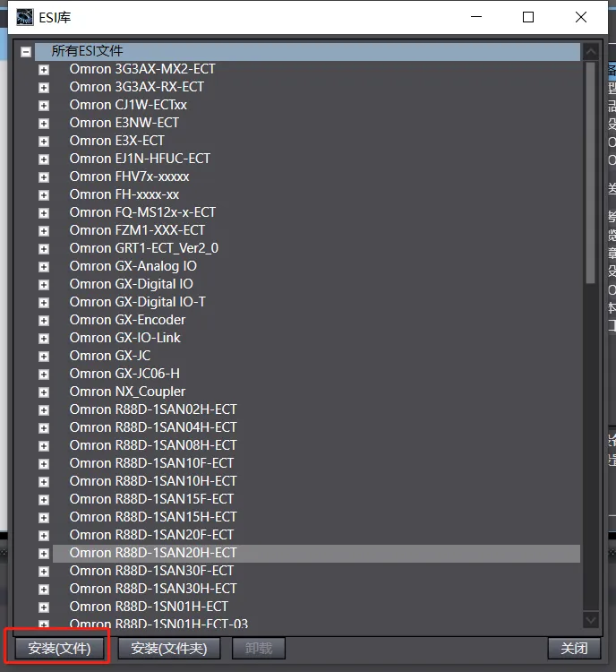Select Omron GRT1-ECT_Ver2_0 item
This screenshot has height=672, width=616.
[x=143, y=248]
